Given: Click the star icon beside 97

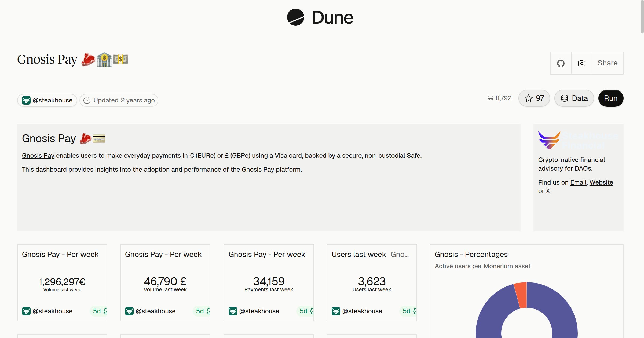Looking at the screenshot, I should pyautogui.click(x=528, y=98).
